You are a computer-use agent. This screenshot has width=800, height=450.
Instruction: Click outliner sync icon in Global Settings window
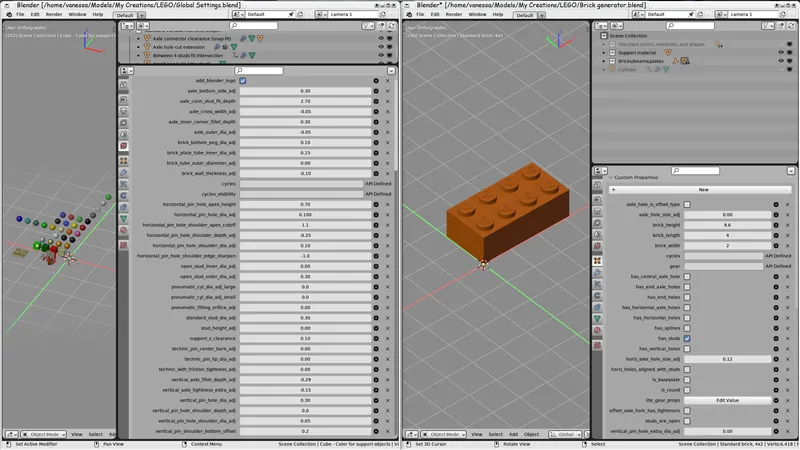point(391,26)
